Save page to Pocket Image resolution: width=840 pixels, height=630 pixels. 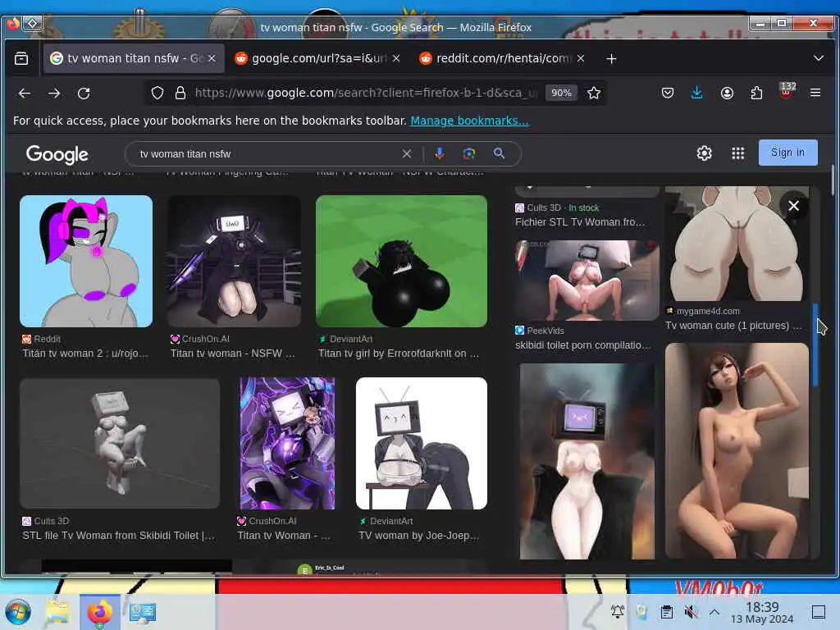(x=668, y=93)
